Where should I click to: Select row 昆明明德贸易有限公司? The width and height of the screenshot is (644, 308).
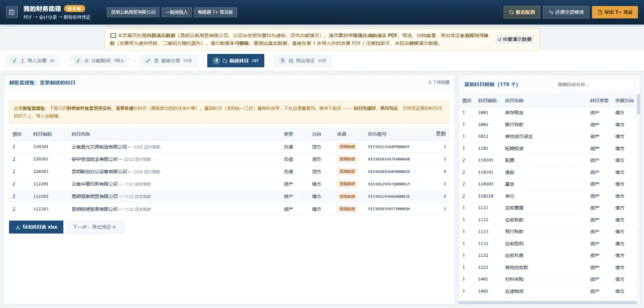click(x=229, y=209)
